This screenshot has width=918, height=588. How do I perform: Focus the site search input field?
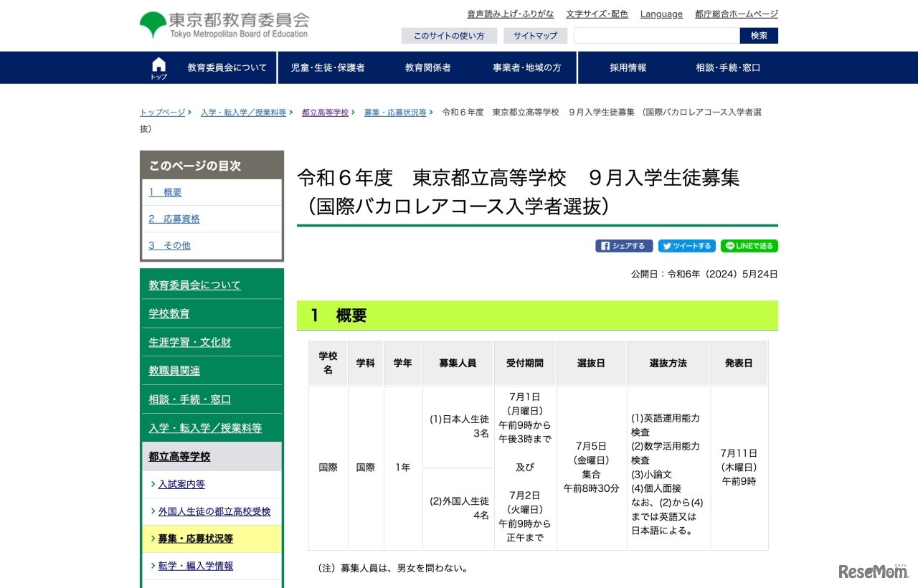[x=656, y=36]
